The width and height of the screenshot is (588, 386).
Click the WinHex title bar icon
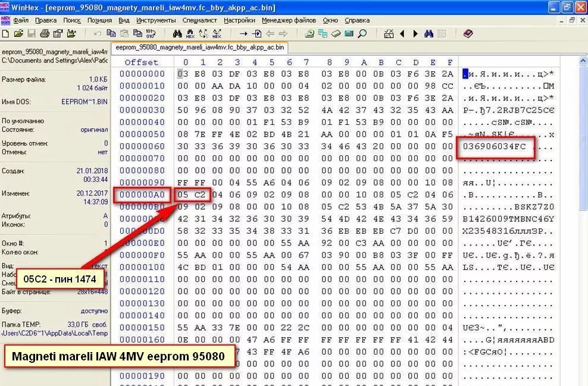[x=5, y=7]
